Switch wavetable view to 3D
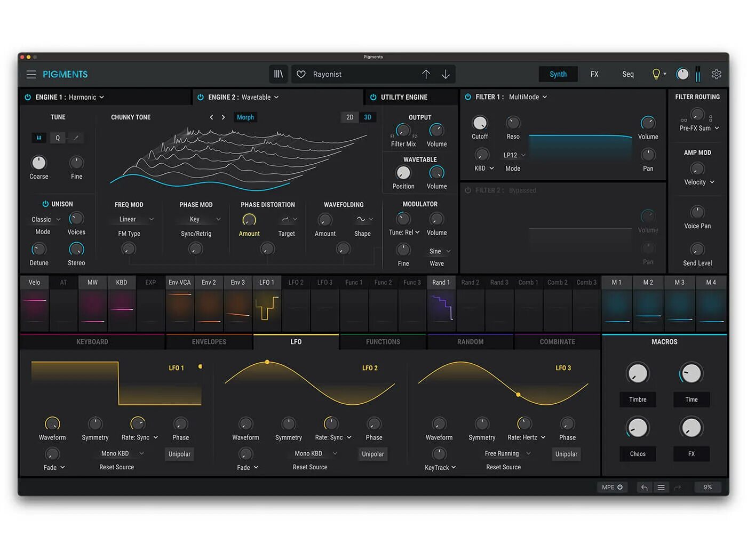The image size is (747, 560). tap(368, 117)
